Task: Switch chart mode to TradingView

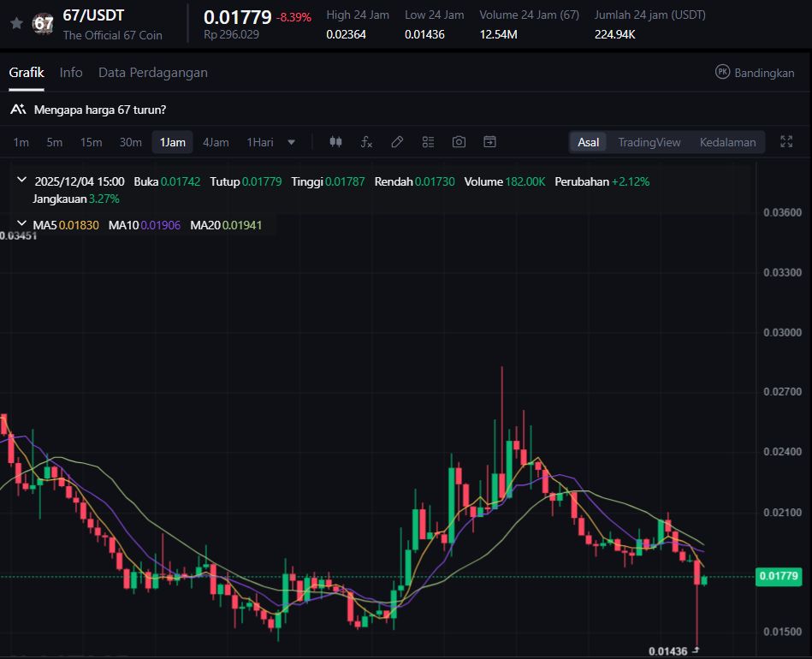Action: [649, 142]
